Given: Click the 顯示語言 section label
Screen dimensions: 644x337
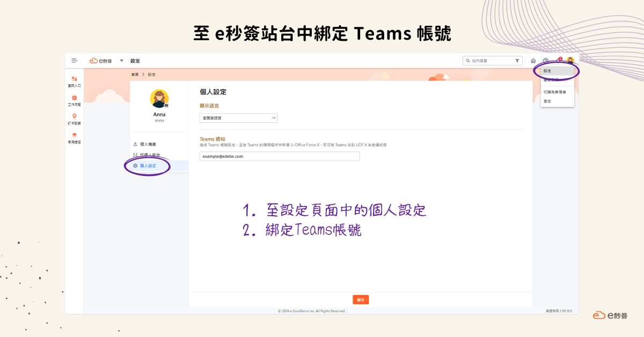Looking at the screenshot, I should 209,106.
